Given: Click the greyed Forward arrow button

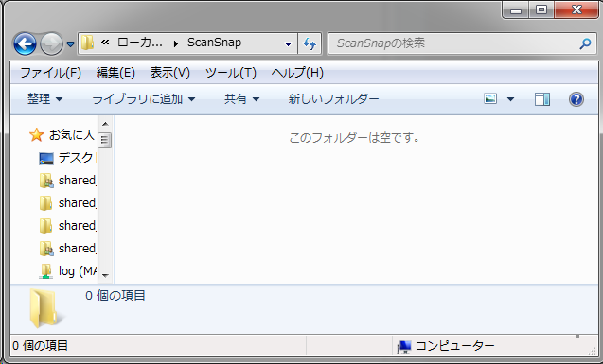Looking at the screenshot, I should click(51, 44).
